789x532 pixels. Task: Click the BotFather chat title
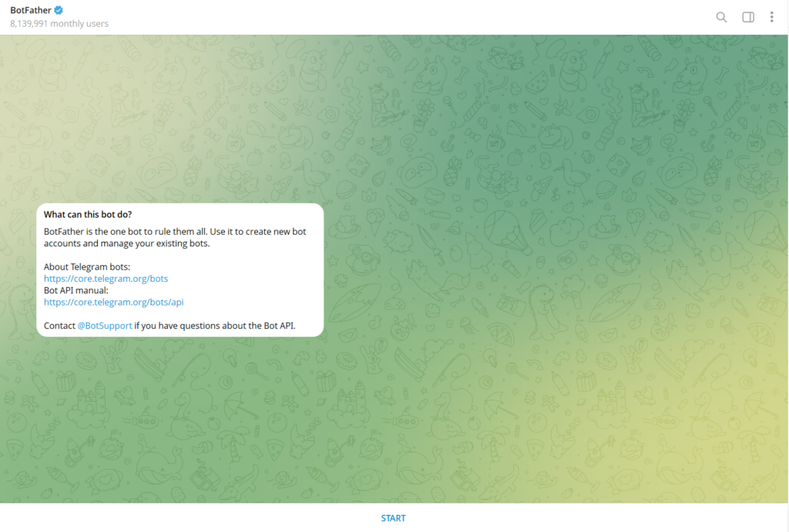30,10
